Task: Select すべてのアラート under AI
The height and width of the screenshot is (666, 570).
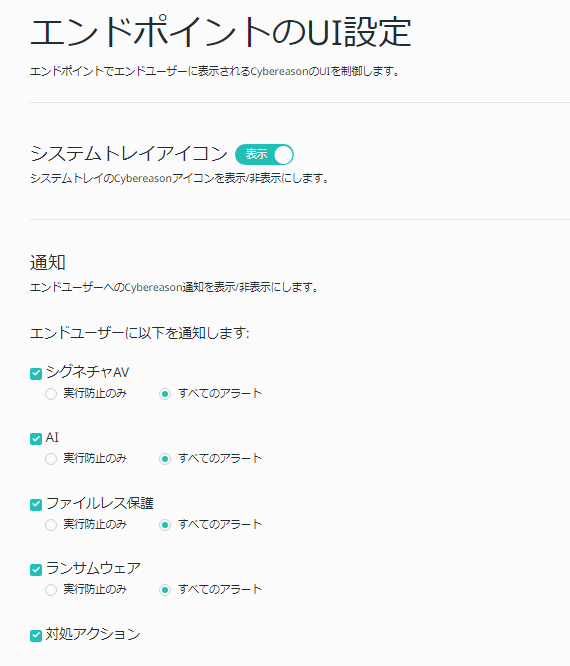Action: tap(165, 459)
